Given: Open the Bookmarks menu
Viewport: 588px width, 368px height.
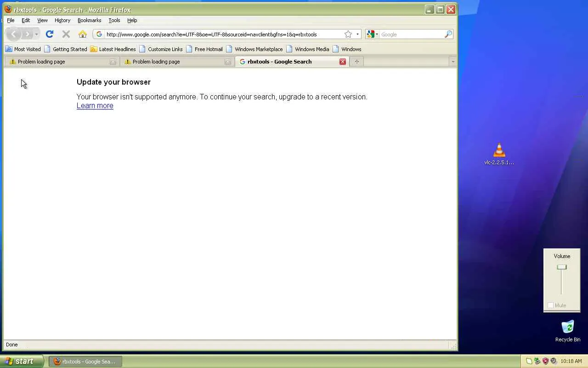Looking at the screenshot, I should tap(89, 20).
